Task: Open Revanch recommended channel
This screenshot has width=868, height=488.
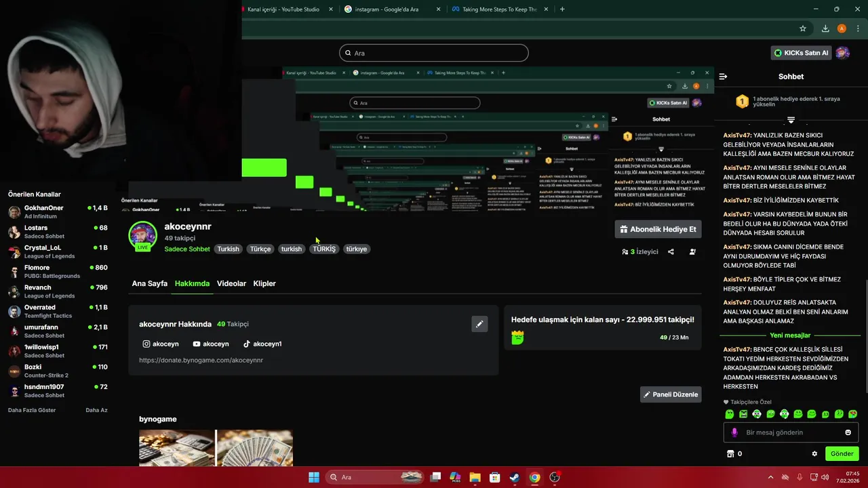Action: point(58,291)
